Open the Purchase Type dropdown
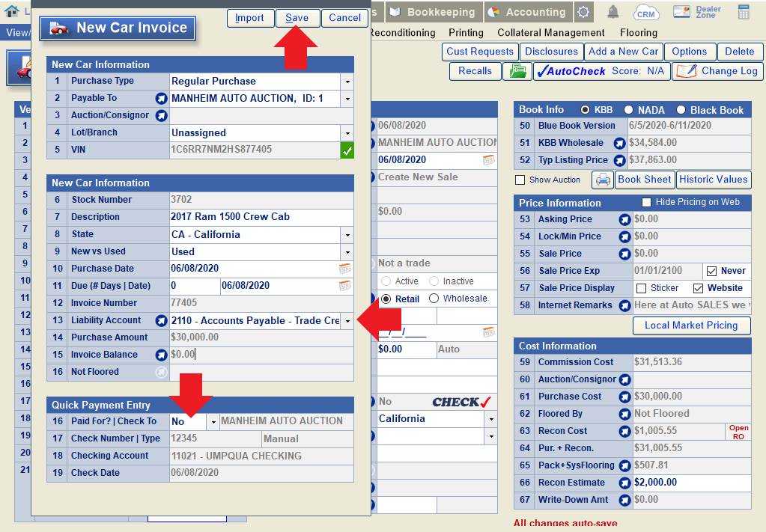The height and width of the screenshot is (532, 766). coord(347,82)
